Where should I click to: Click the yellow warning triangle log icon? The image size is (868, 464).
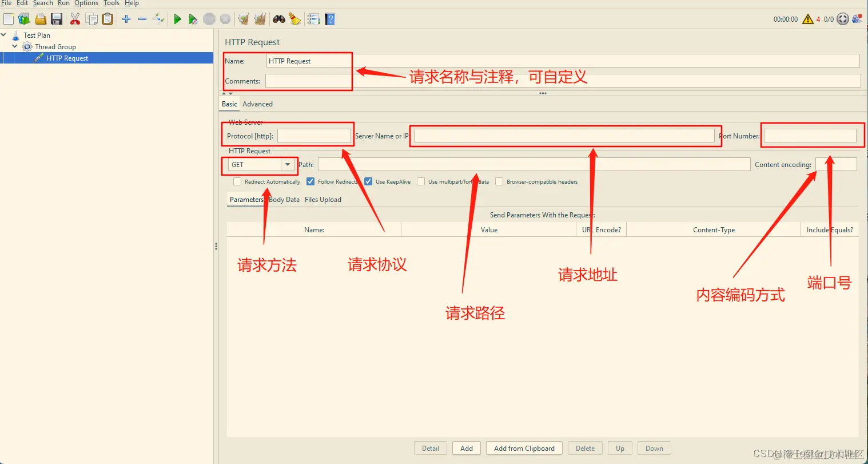pos(808,19)
